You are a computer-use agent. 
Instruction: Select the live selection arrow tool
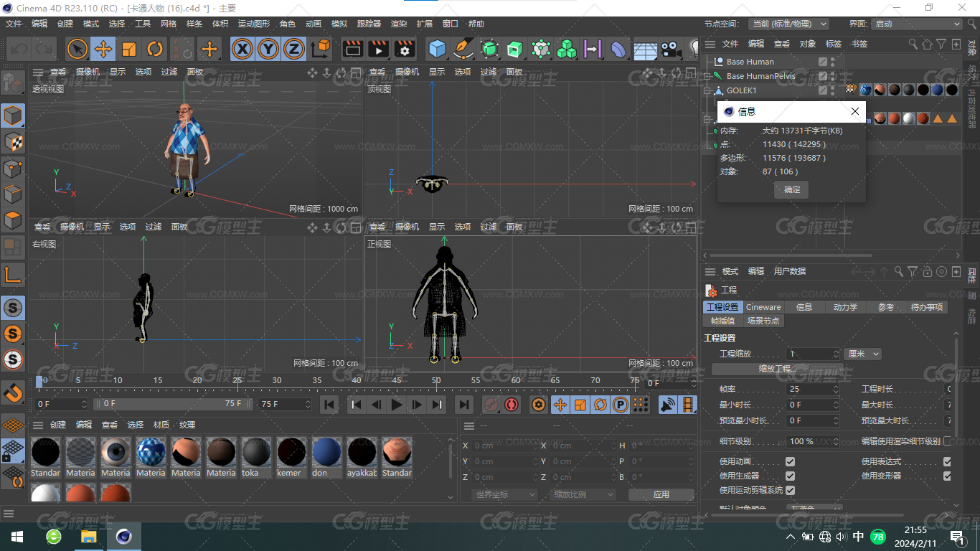77,49
